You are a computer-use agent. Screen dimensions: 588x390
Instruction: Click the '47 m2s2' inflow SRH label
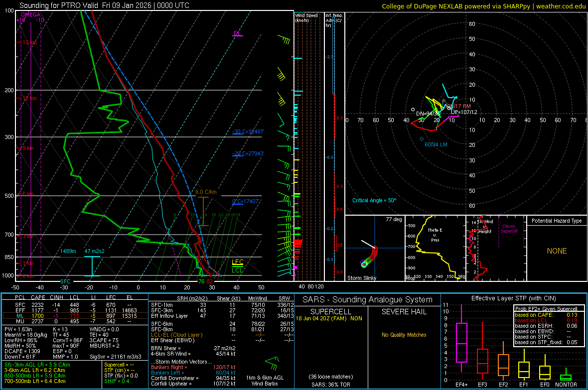95,251
